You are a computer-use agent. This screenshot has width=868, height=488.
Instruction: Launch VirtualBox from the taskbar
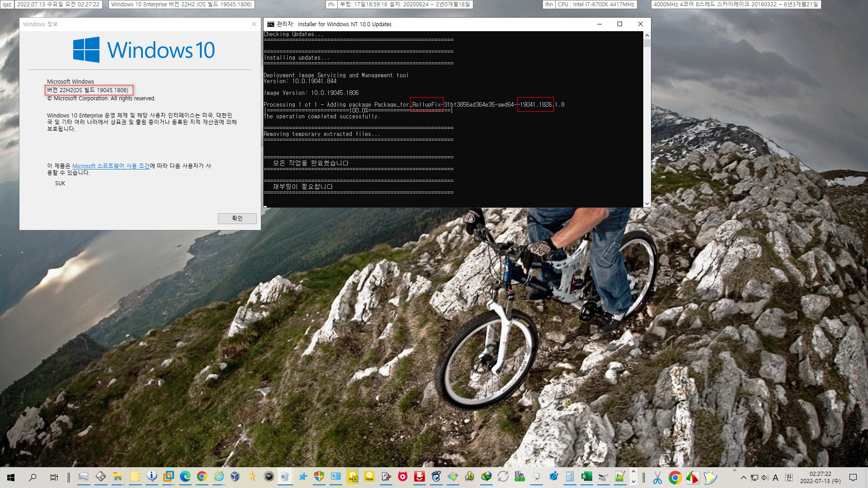coord(235,477)
